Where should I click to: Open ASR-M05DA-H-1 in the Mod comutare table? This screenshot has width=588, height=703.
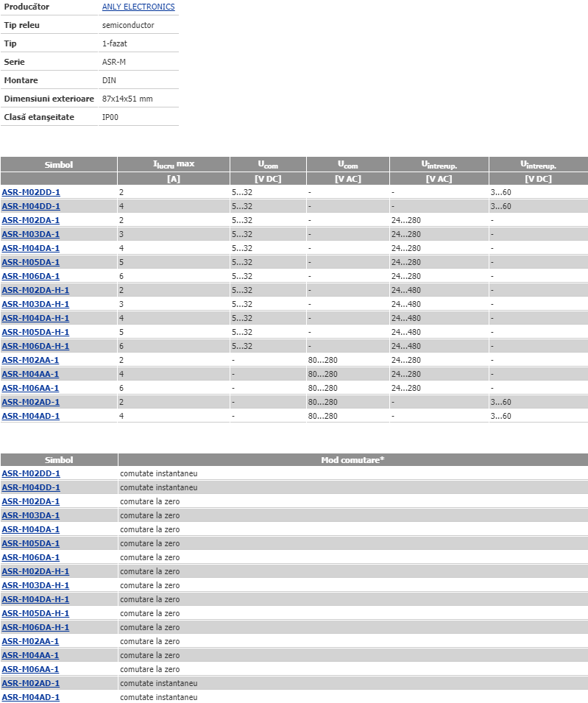(x=36, y=613)
